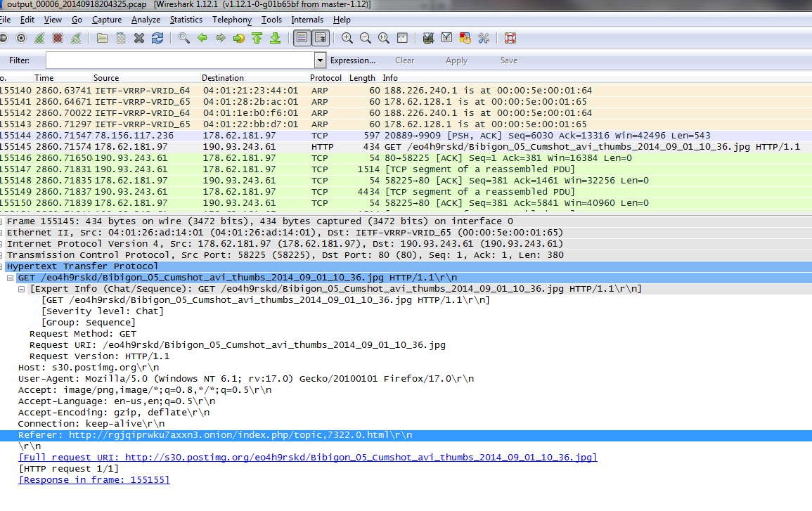Find a packet with magnifier icon
Screen dimensions: 812x511
click(x=183, y=39)
